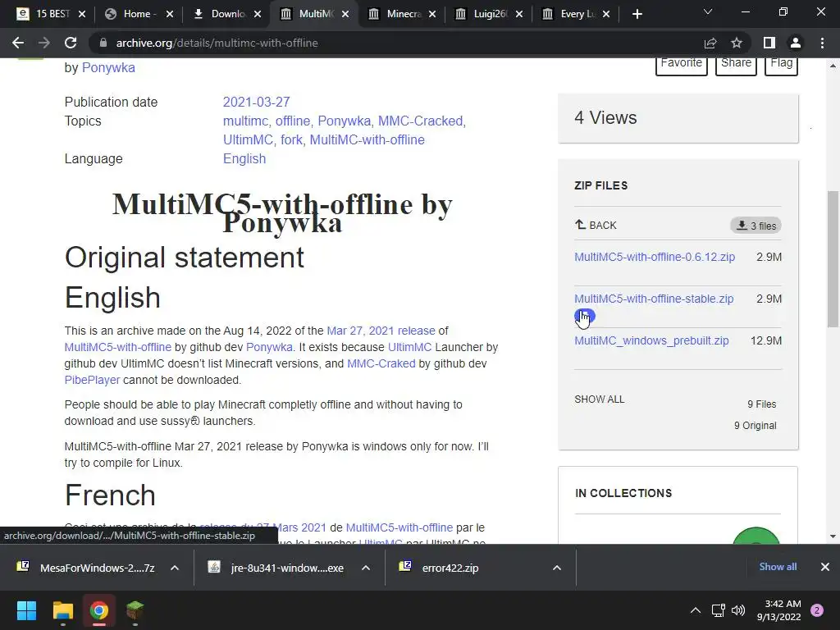The image size is (840, 630).
Task: Go forward in browser history
Action: [x=44, y=43]
